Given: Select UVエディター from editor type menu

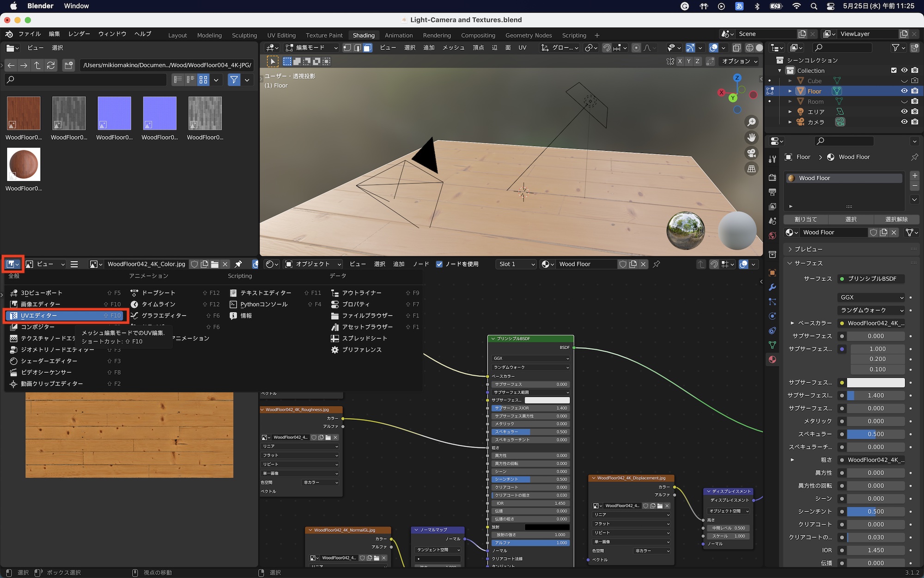Looking at the screenshot, I should click(x=39, y=315).
